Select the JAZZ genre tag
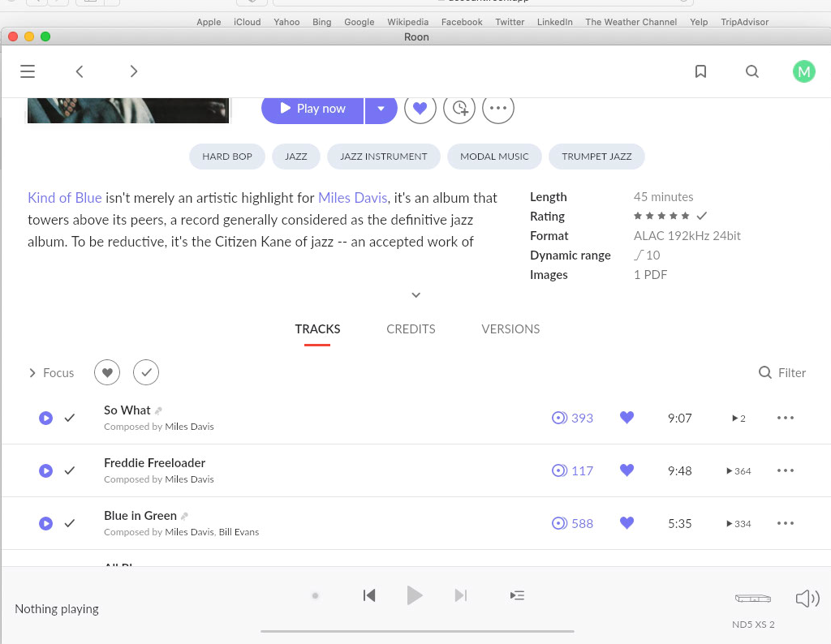Screen dimensions: 831x644 click(x=295, y=157)
